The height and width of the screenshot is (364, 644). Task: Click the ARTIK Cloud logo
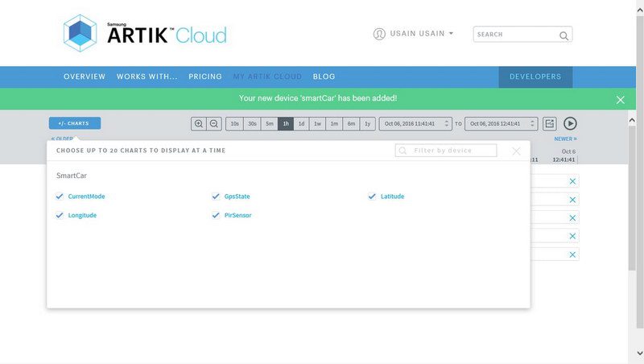145,33
